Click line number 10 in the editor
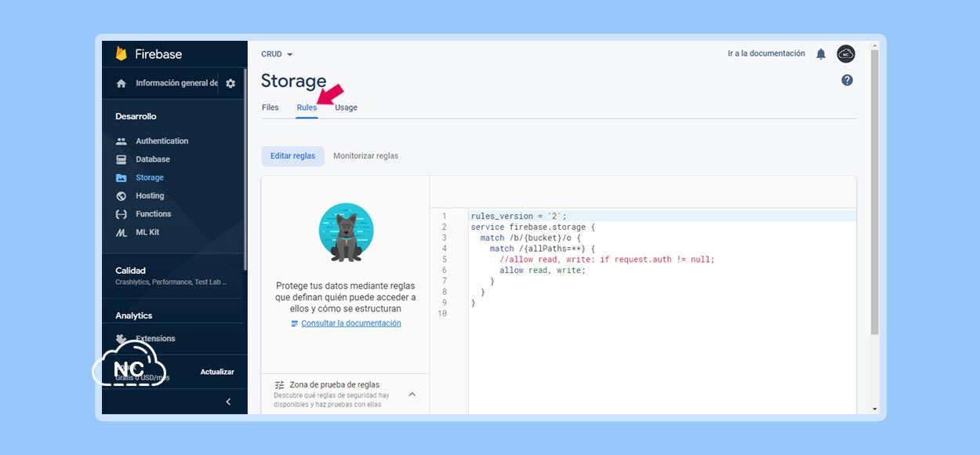Viewport: 980px width, 455px height. [442, 314]
